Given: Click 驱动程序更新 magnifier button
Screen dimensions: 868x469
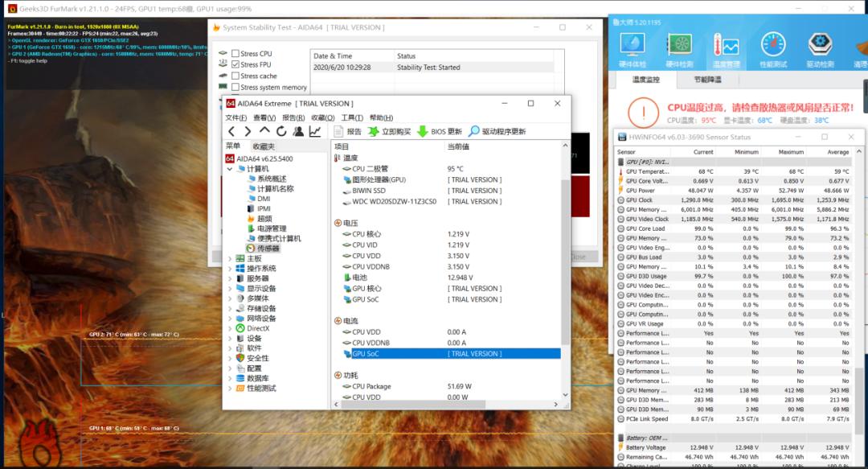Looking at the screenshot, I should pyautogui.click(x=497, y=131).
